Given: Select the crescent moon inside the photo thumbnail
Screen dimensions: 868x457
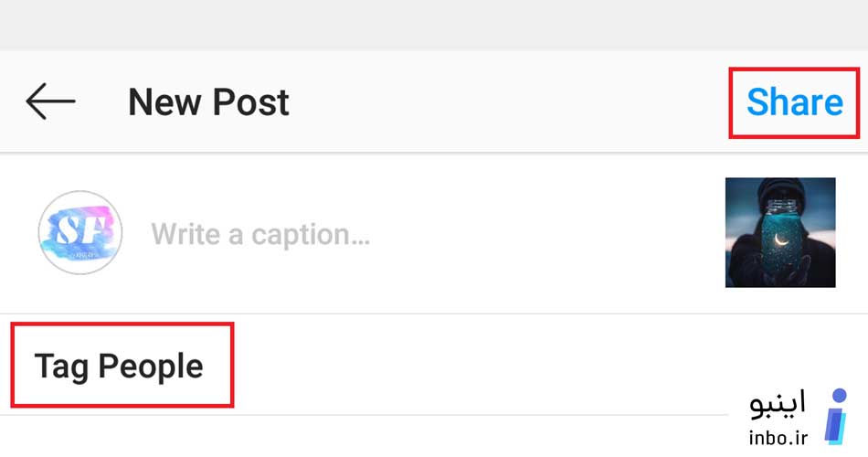Looking at the screenshot, I should [x=781, y=239].
